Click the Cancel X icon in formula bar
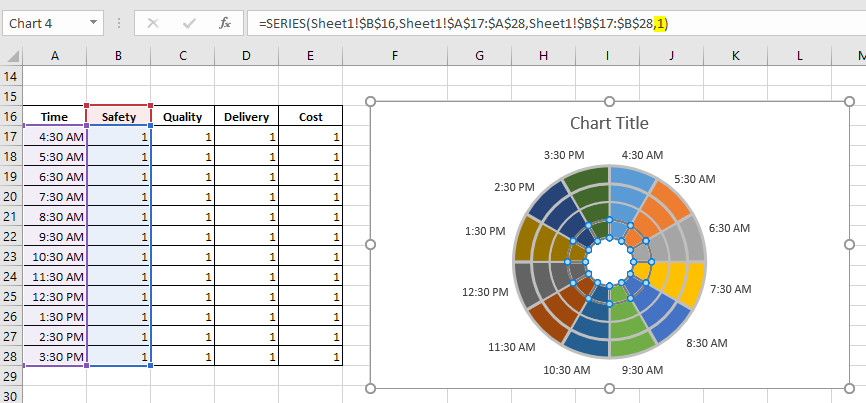The width and height of the screenshot is (866, 403). [153, 22]
